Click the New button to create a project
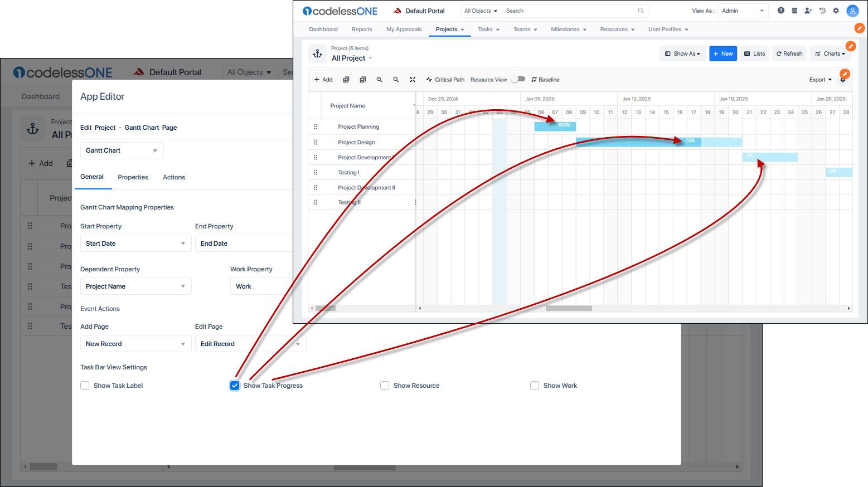The height and width of the screenshot is (487, 868). point(723,53)
